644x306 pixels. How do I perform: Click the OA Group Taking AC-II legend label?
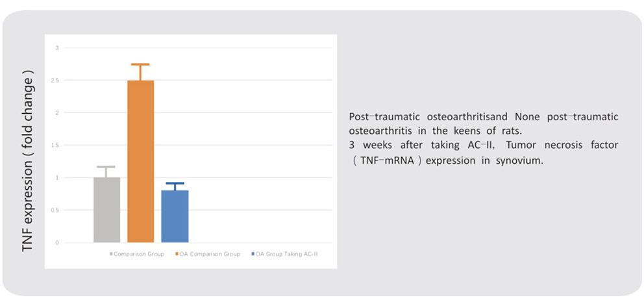click(x=287, y=254)
